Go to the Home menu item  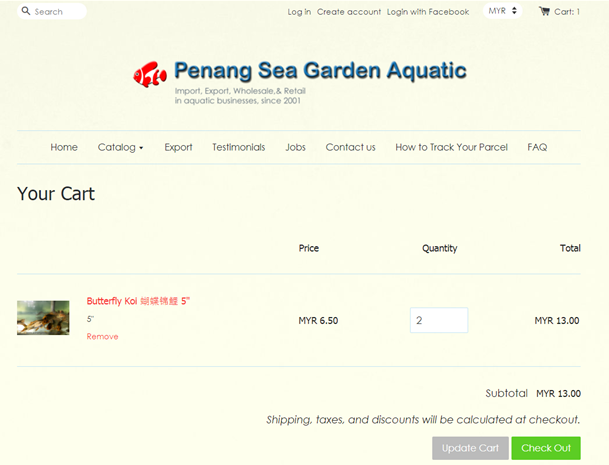coord(64,147)
